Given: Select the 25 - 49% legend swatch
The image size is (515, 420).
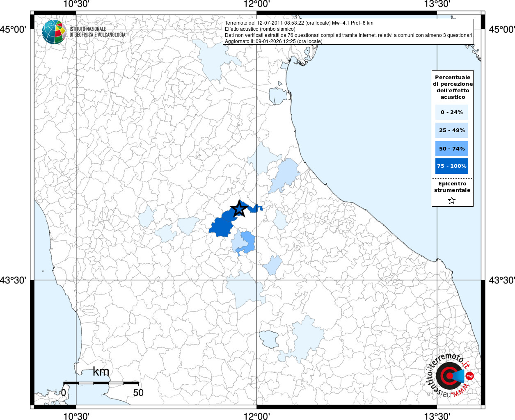Looking at the screenshot, I should (x=451, y=130).
